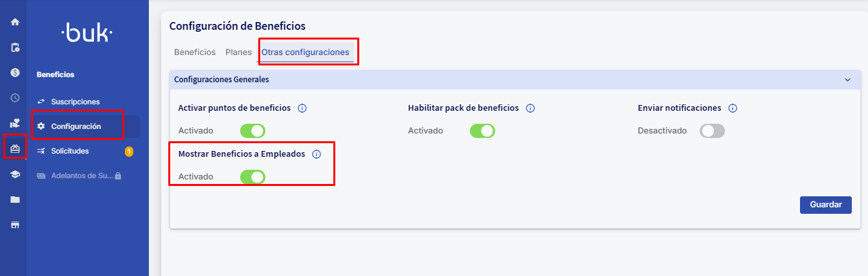
Task: Click the graduation cap training icon
Action: click(15, 174)
